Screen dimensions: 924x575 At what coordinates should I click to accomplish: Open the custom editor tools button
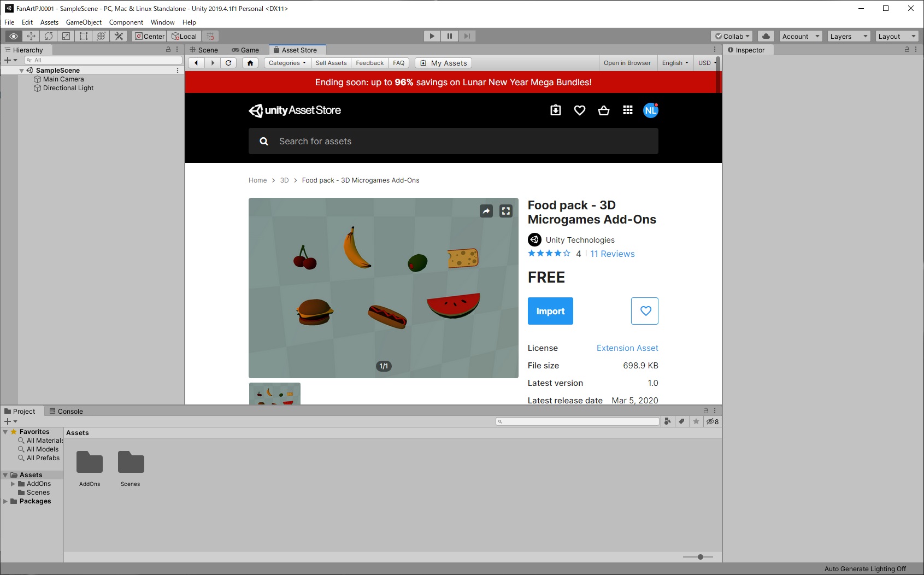coord(119,36)
